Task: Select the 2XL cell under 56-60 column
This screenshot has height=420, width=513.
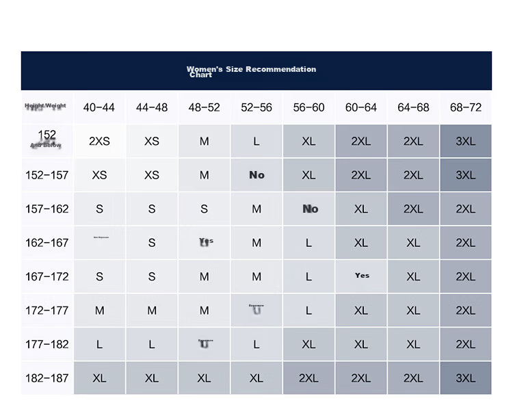Action: 309,378
